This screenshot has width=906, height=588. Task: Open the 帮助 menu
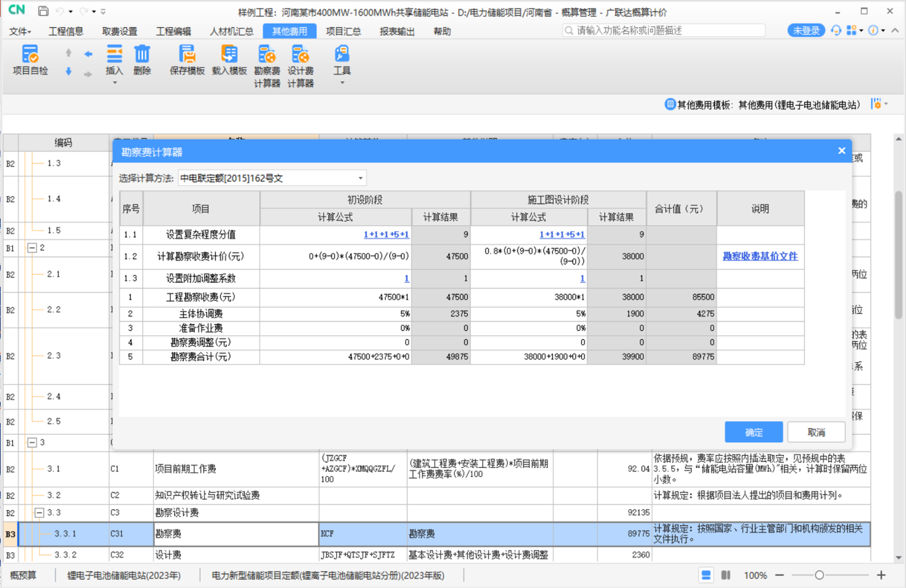[442, 31]
